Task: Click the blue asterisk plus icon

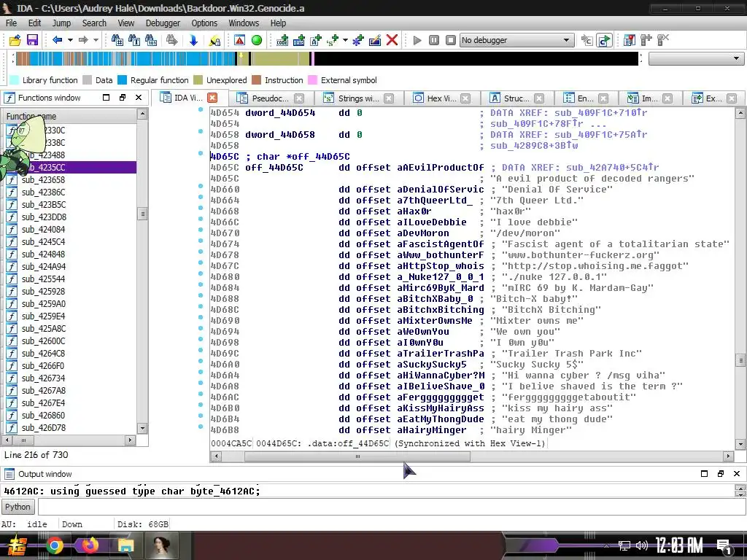Action: click(357, 41)
